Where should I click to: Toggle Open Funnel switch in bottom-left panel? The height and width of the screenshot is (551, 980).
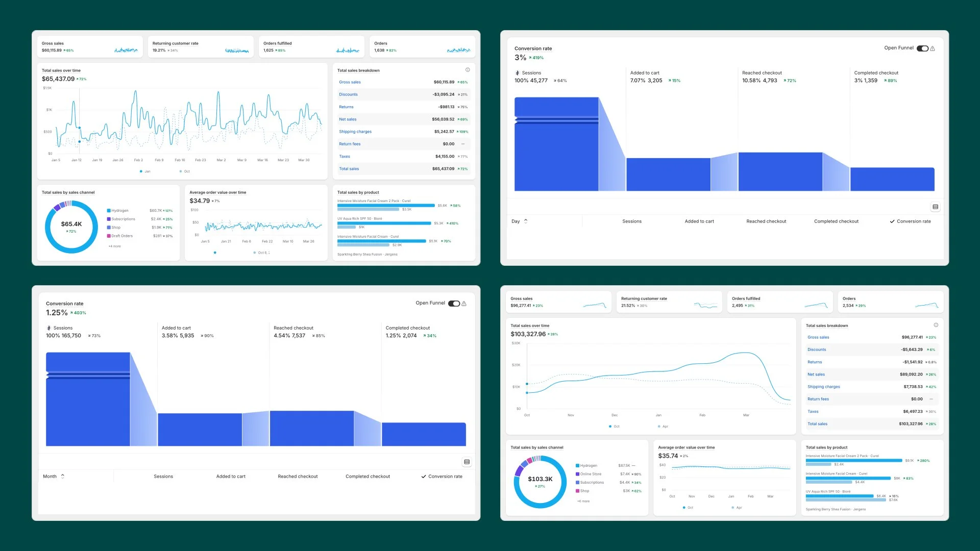pyautogui.click(x=454, y=304)
